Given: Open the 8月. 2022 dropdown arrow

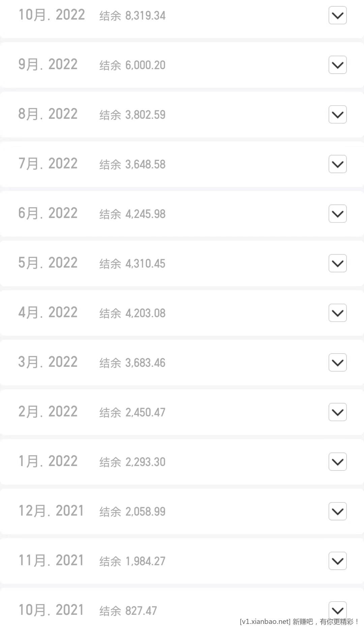Looking at the screenshot, I should (x=338, y=114).
